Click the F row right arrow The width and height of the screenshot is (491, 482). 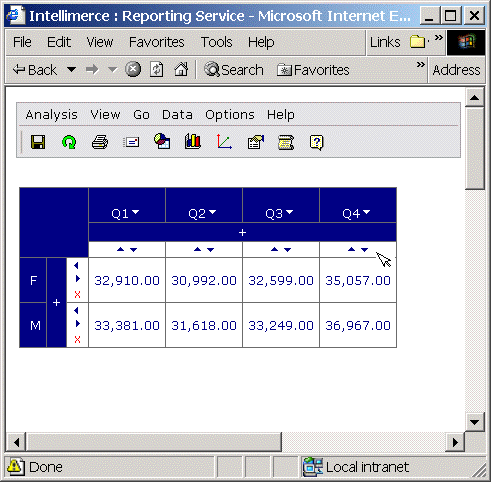coord(78,279)
